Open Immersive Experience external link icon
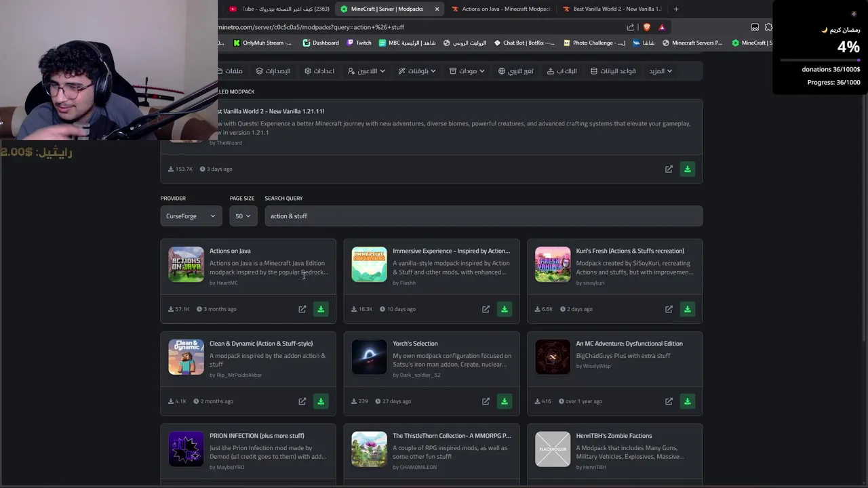The width and height of the screenshot is (868, 488). [486, 309]
